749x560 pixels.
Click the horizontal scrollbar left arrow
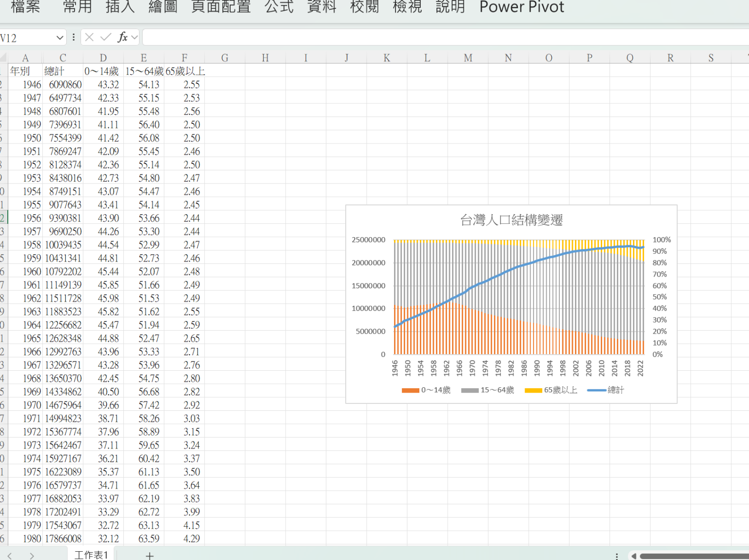633,556
